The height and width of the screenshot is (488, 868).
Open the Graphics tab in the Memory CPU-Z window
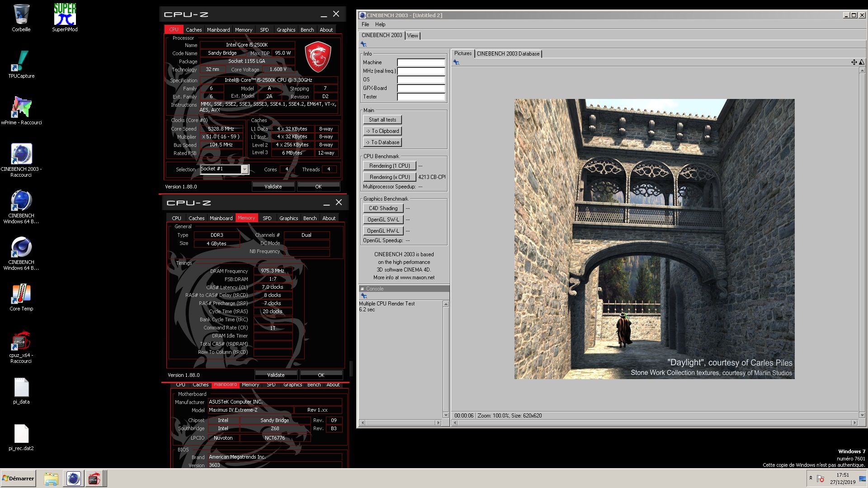coord(289,218)
